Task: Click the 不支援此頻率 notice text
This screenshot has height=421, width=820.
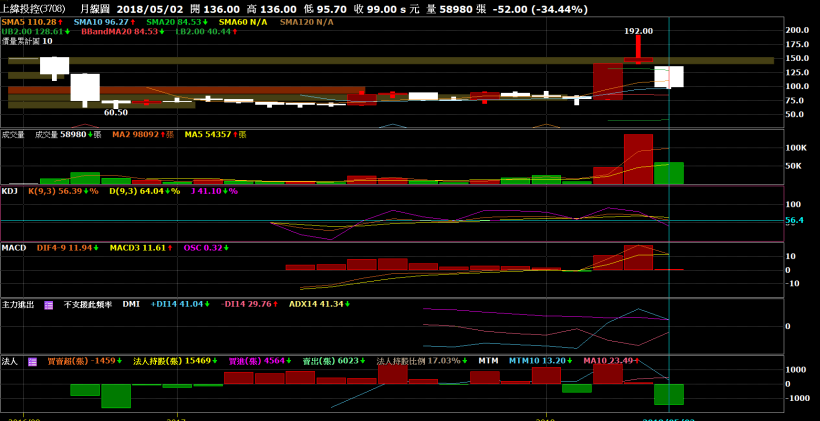Action: click(x=89, y=304)
